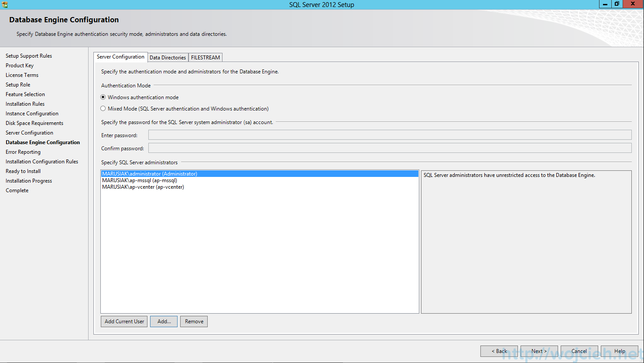This screenshot has width=644, height=363.
Task: Restore down the SQL Server Setup window
Action: [x=617, y=4]
